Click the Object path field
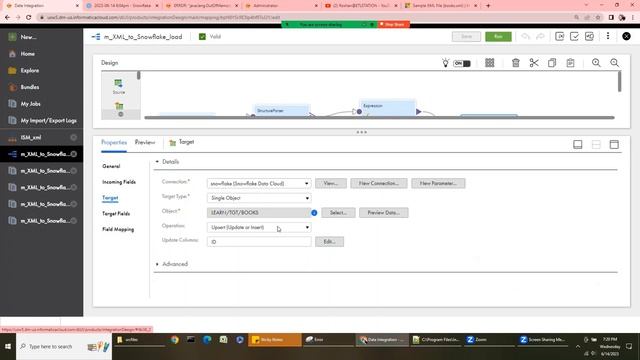Viewport: 640px width, 360px height. click(259, 213)
